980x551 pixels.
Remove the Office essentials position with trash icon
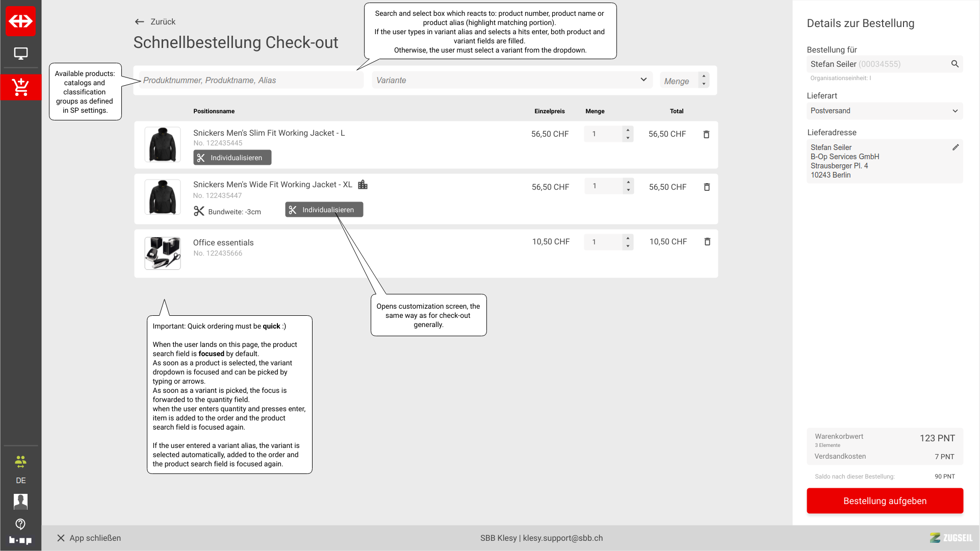coord(707,242)
